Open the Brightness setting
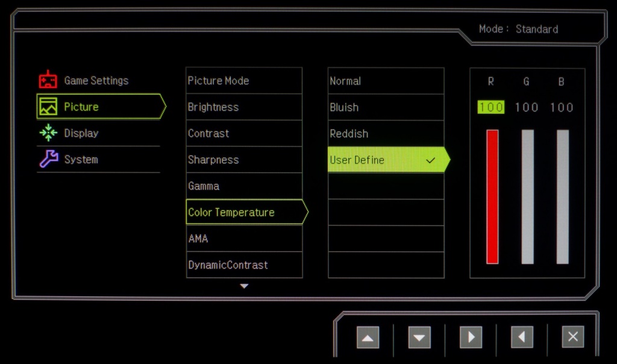 244,107
